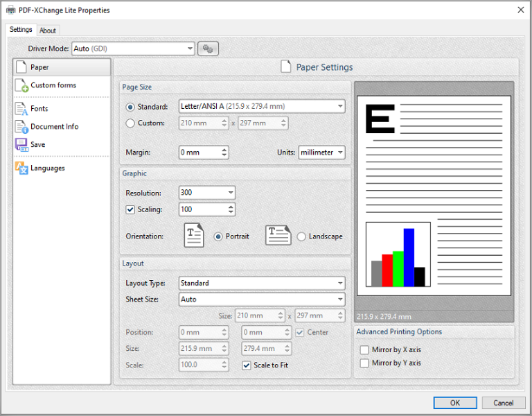Click the printer icon in title bar
The height and width of the screenshot is (416, 532).
click(x=11, y=10)
